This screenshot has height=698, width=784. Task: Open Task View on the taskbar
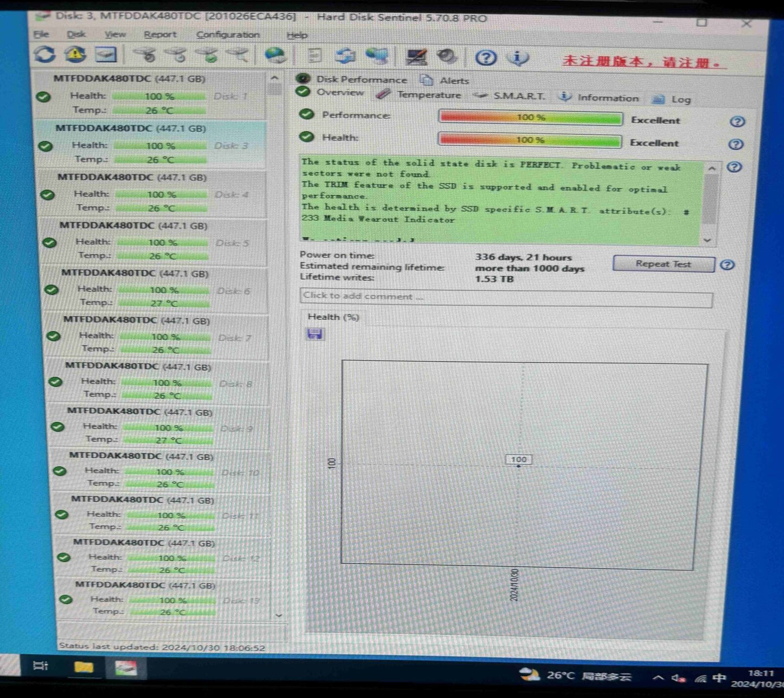click(41, 665)
